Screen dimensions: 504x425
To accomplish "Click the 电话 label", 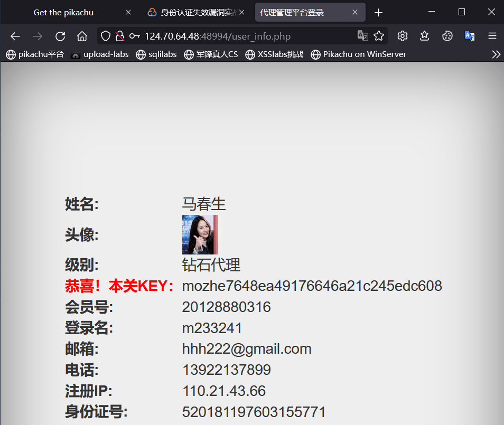I will 82,370.
